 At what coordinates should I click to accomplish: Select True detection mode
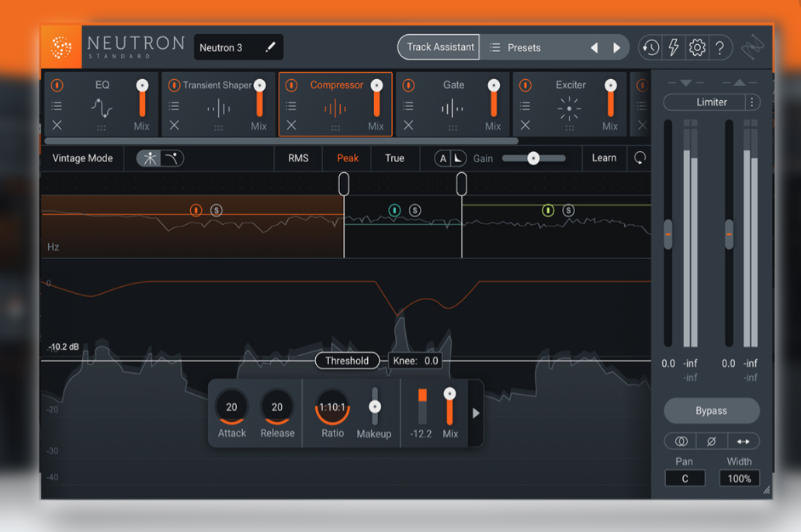[394, 158]
